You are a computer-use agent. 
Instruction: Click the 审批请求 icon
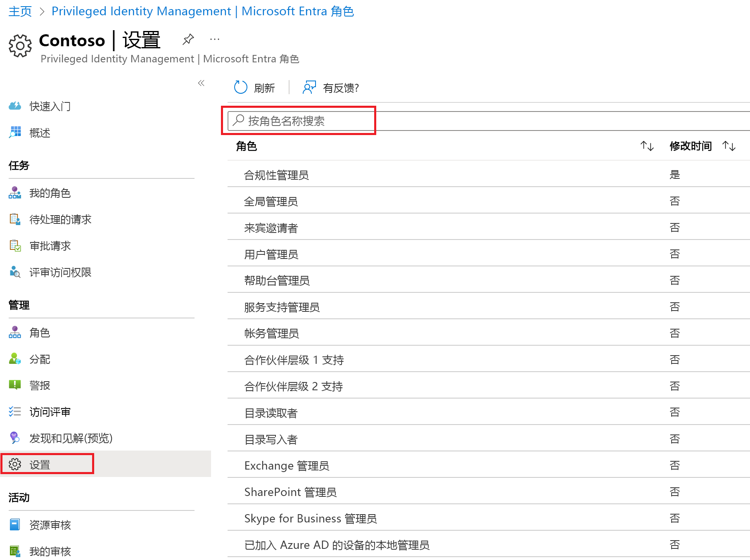tap(15, 246)
